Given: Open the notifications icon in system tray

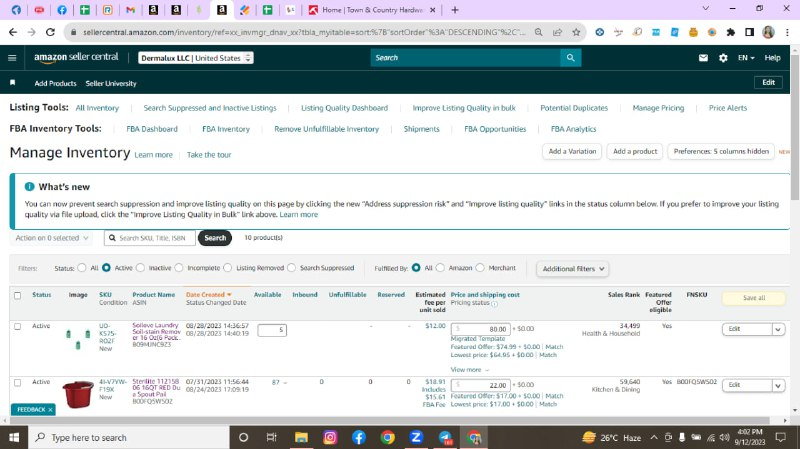Looking at the screenshot, I should pyautogui.click(x=780, y=437).
